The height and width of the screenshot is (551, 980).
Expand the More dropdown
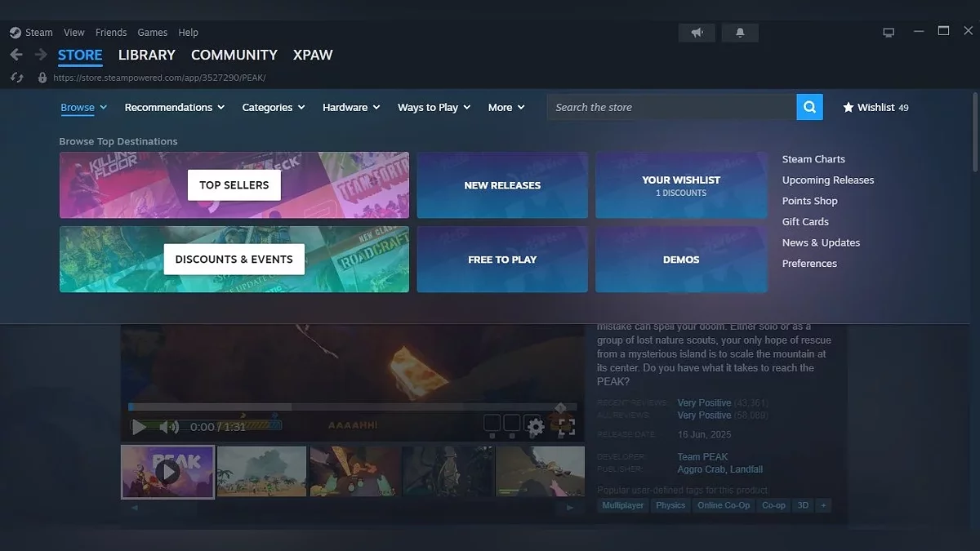click(506, 107)
